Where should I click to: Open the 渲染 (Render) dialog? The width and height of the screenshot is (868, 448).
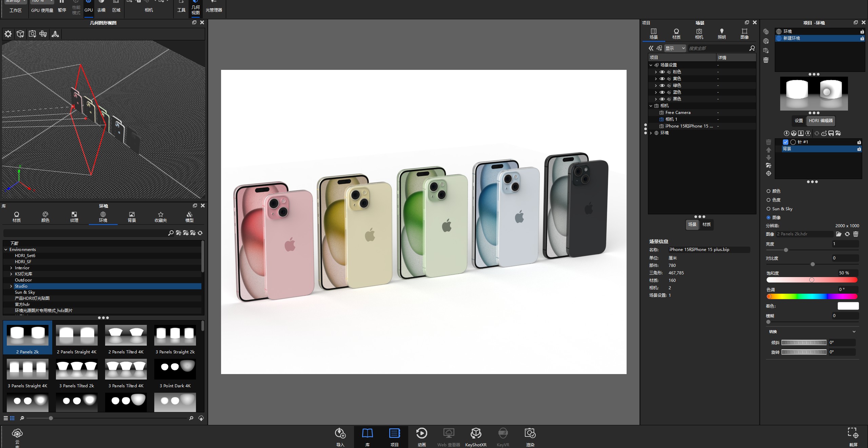pos(530,437)
